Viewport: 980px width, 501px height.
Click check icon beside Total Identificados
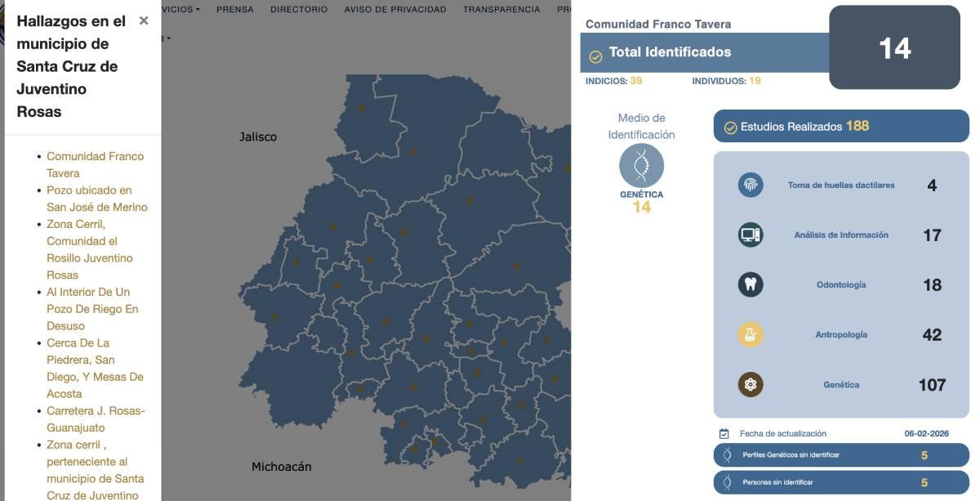[x=595, y=56]
